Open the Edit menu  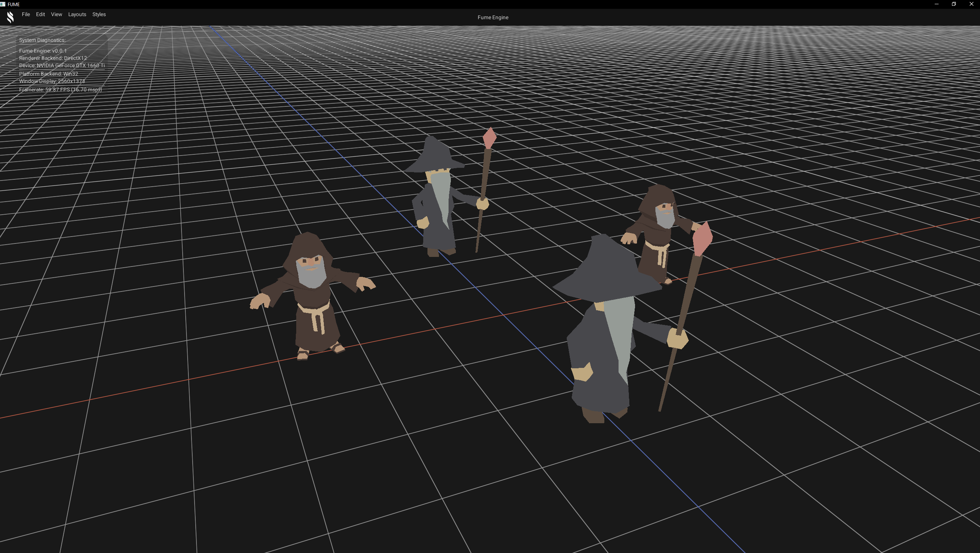click(40, 14)
